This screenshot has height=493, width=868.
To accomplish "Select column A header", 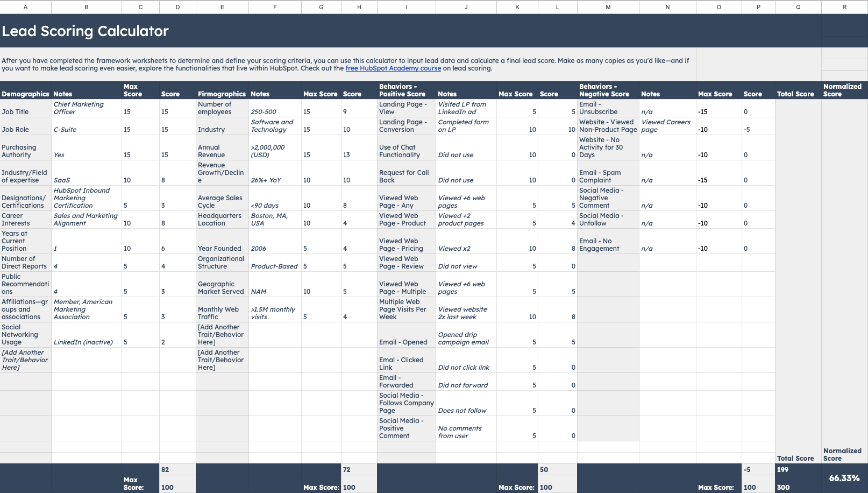I will [25, 7].
